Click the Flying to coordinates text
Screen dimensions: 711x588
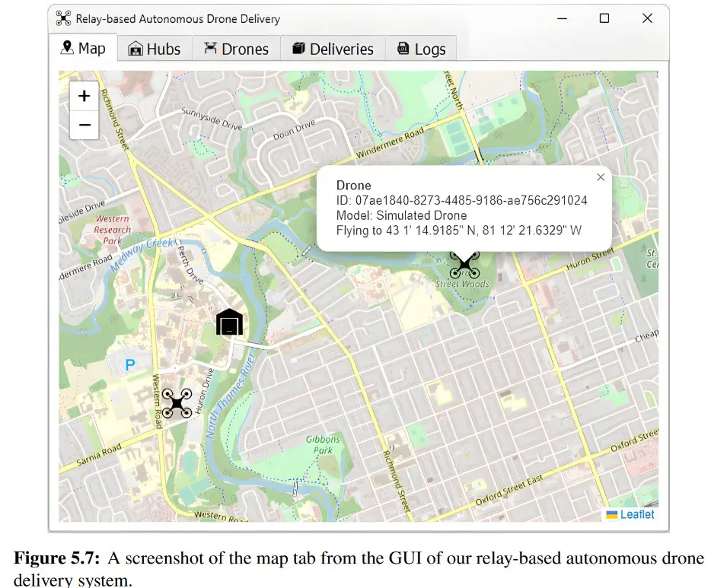pyautogui.click(x=459, y=230)
